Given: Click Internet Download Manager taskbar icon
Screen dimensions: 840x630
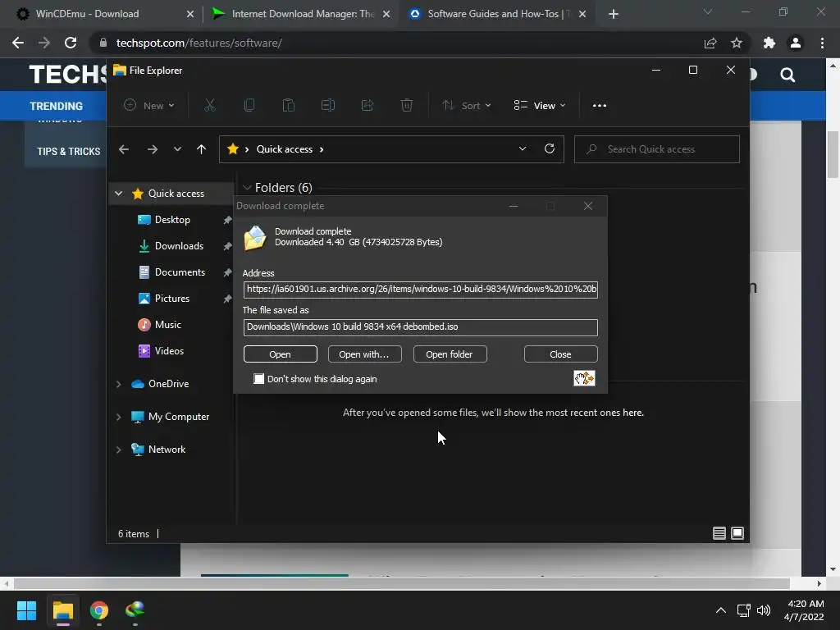Looking at the screenshot, I should coord(135,610).
